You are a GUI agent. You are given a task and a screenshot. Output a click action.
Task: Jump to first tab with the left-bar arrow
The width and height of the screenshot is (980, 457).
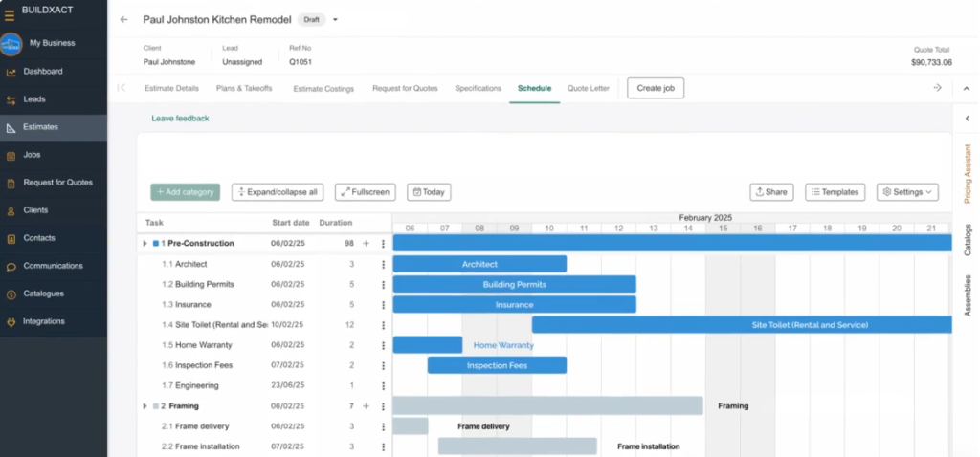point(122,88)
